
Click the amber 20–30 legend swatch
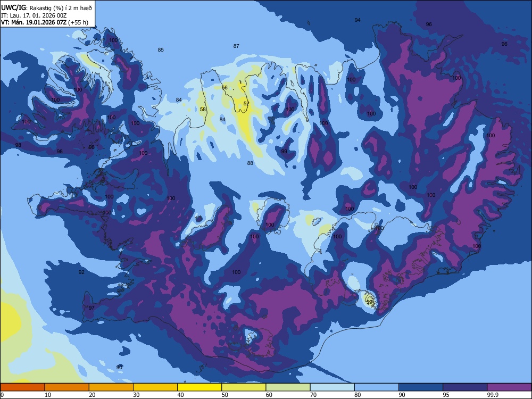(111, 387)
